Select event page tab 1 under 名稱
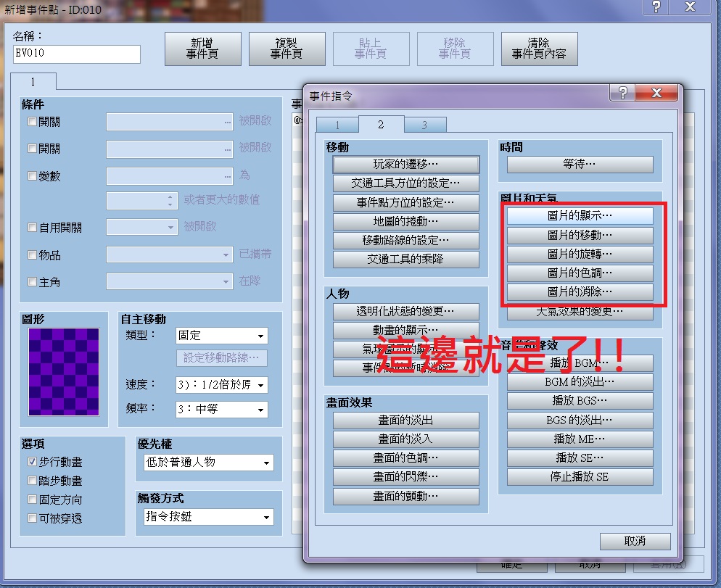 33,81
